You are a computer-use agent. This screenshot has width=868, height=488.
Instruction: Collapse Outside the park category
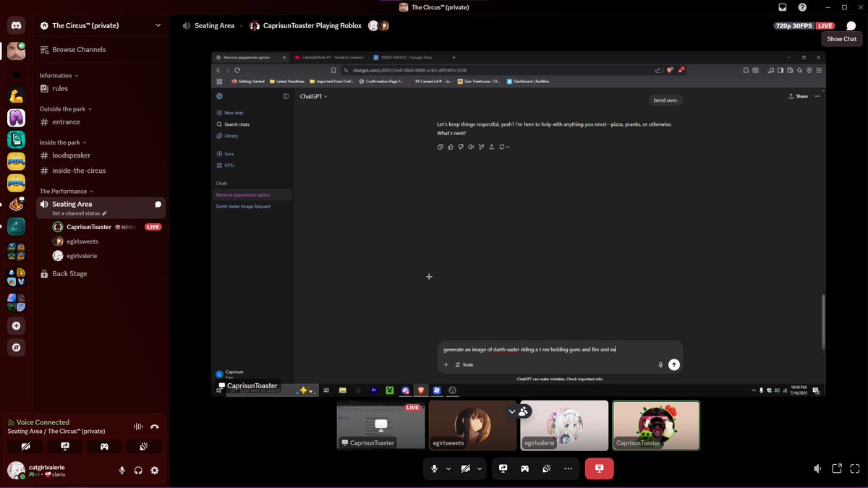tap(65, 109)
